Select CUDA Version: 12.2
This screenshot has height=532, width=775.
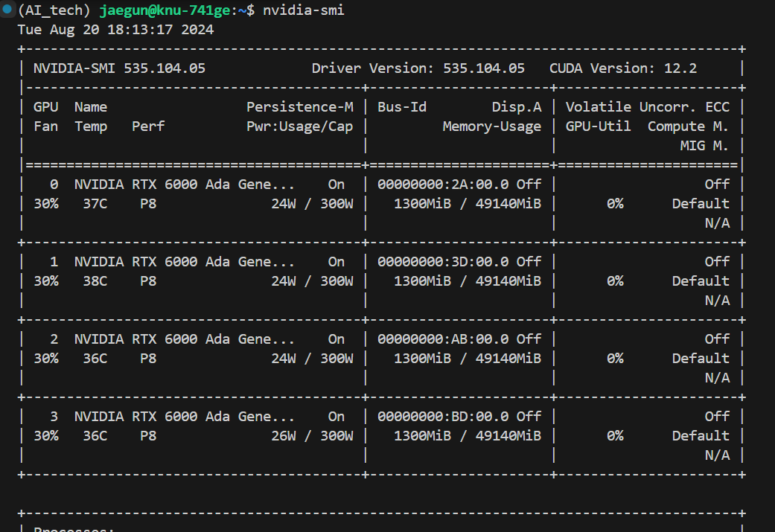(x=623, y=68)
